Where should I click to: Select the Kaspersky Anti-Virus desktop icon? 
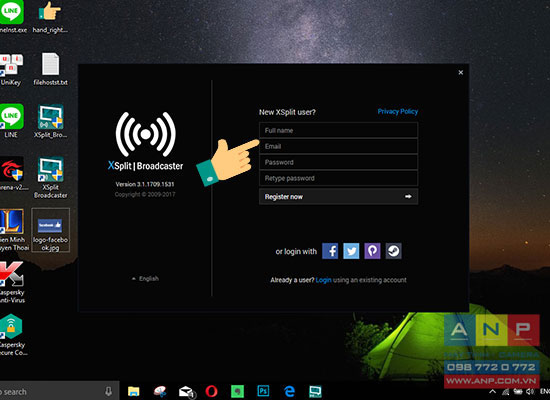[12, 282]
